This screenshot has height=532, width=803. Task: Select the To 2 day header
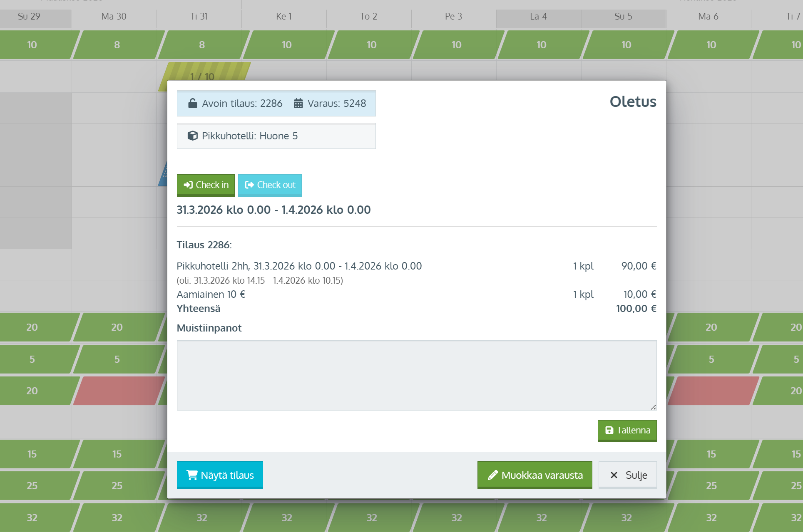(369, 16)
